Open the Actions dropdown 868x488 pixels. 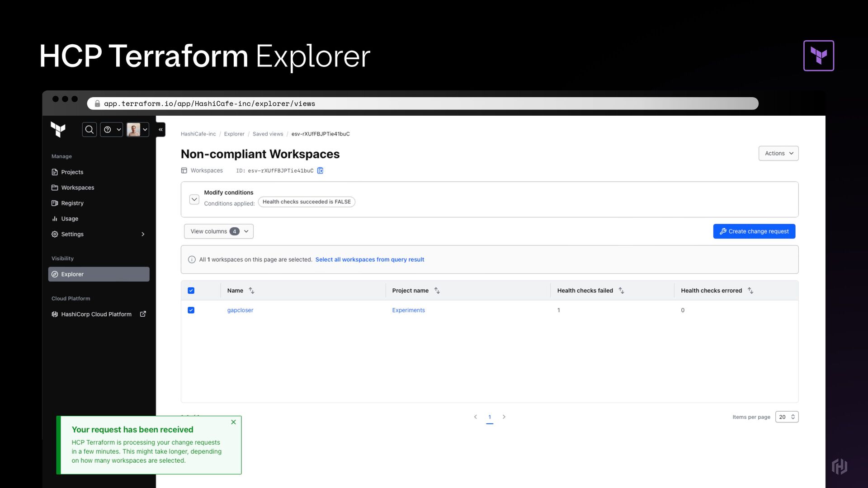(778, 154)
